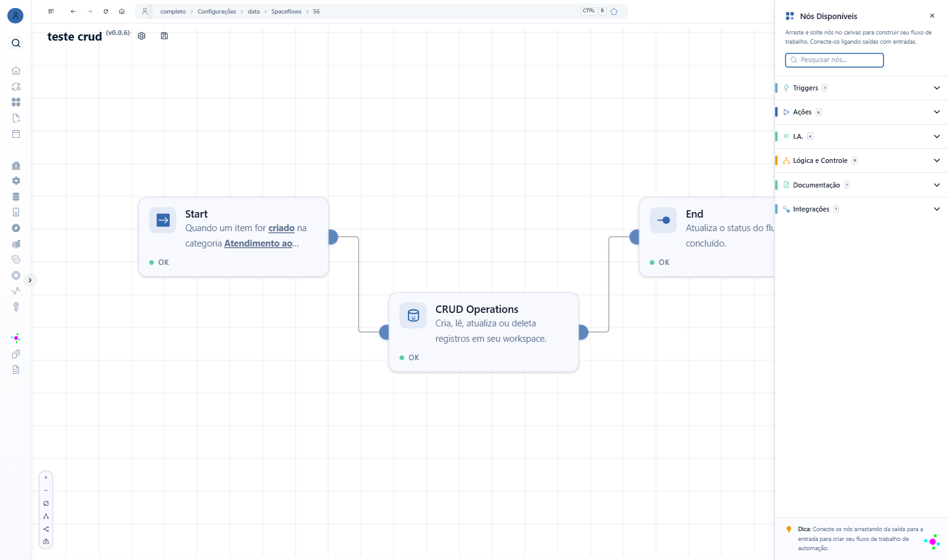This screenshot has height=560, width=948.
Task: Click the Configurações breadcrumb
Action: point(217,12)
